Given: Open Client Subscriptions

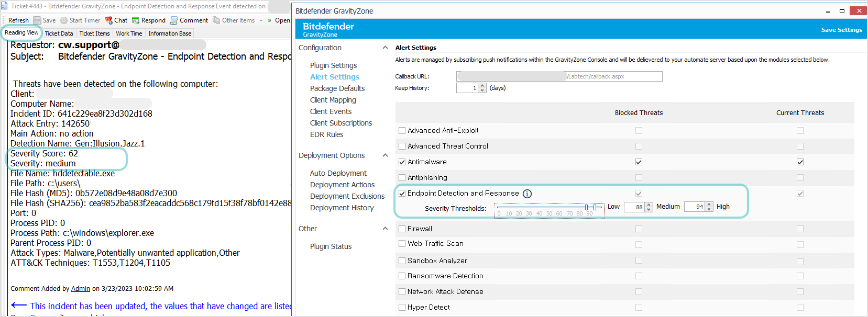Looking at the screenshot, I should click(x=341, y=123).
